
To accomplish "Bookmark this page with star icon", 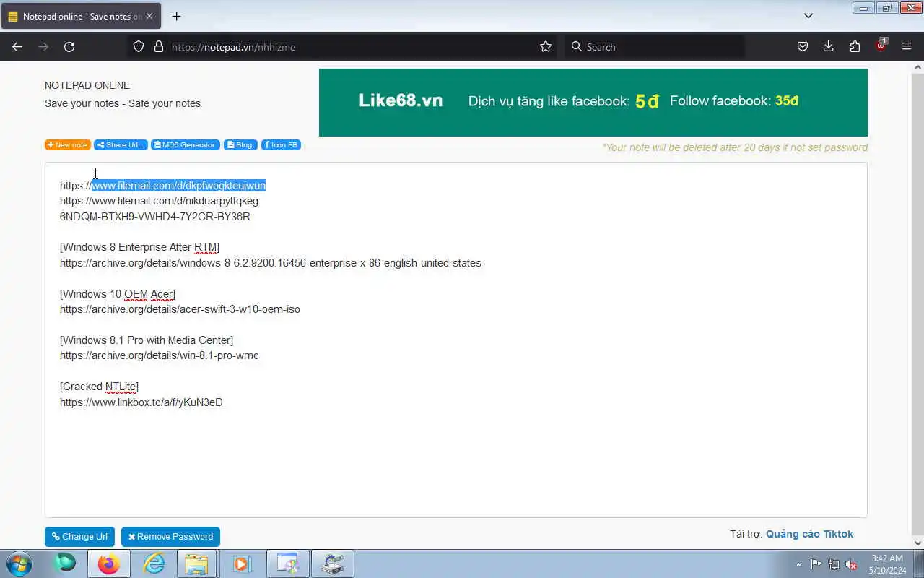I will click(x=546, y=46).
